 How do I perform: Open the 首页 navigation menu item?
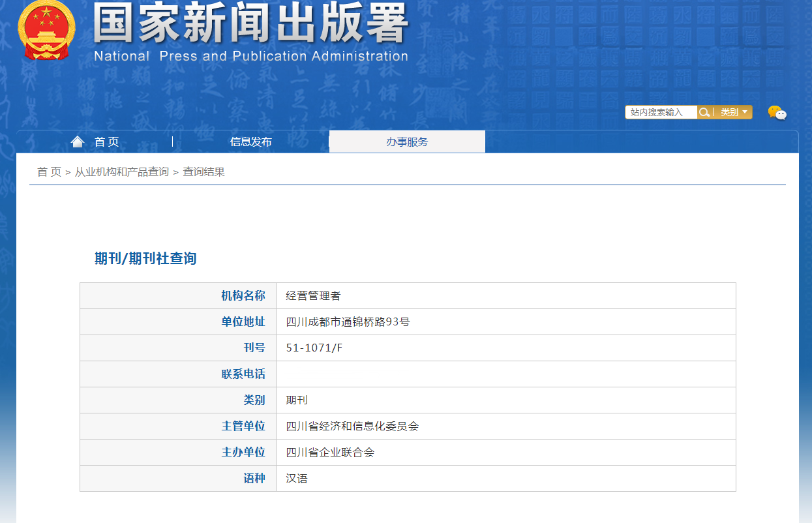pos(106,142)
